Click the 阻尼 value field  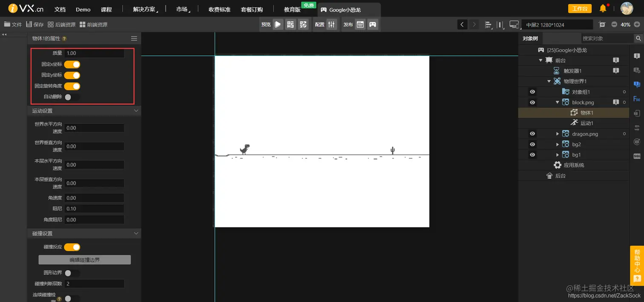pyautogui.click(x=94, y=209)
